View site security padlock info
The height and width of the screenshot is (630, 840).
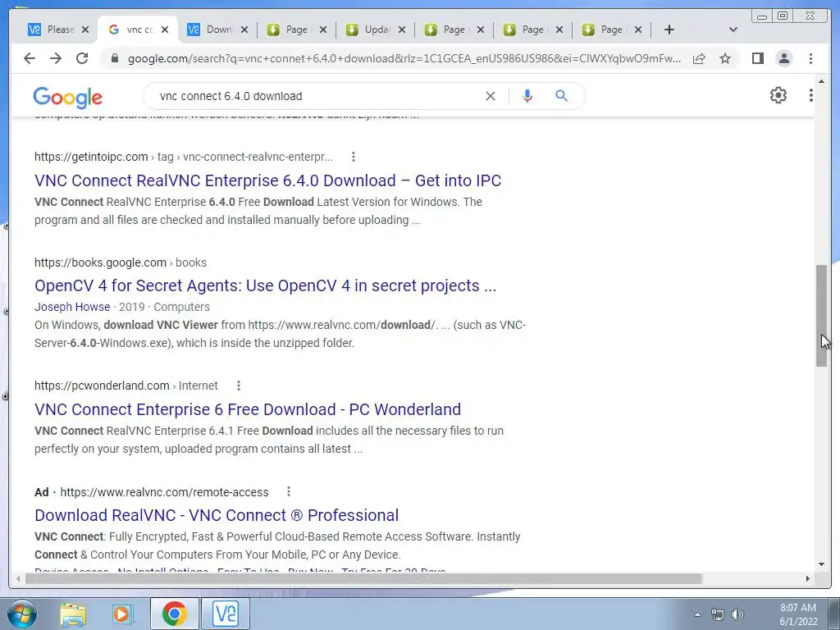pos(114,58)
